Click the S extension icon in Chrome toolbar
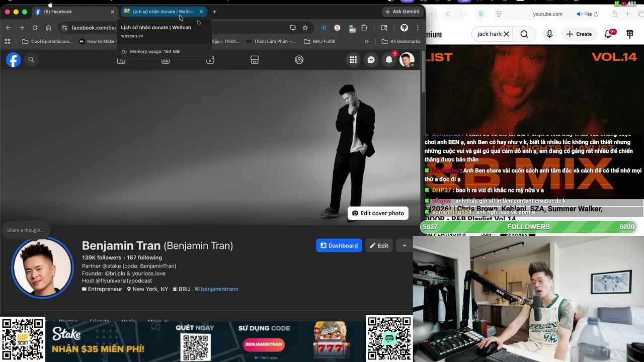The image size is (644, 362). (337, 28)
